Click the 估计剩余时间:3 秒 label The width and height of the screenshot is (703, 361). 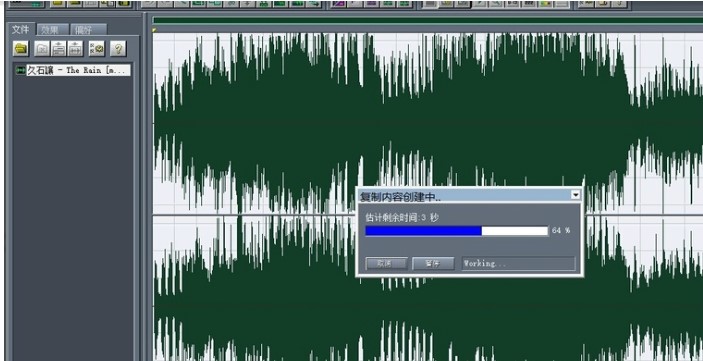(x=402, y=217)
